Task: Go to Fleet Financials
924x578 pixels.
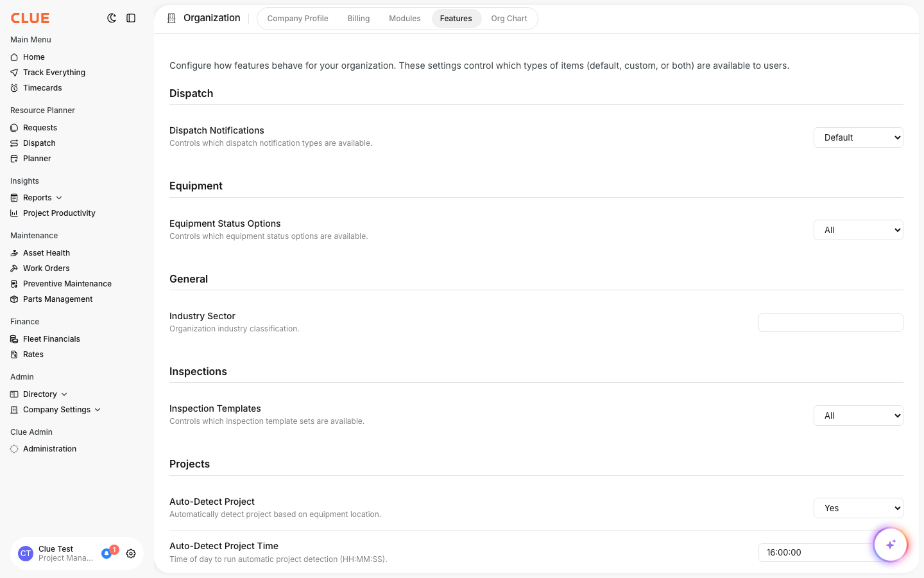Action: pyautogui.click(x=51, y=338)
